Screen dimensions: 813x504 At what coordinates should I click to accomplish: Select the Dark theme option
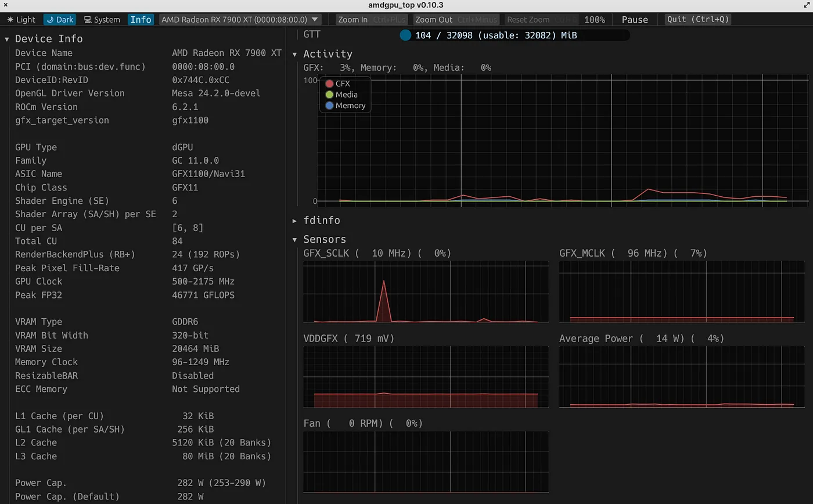pos(59,19)
